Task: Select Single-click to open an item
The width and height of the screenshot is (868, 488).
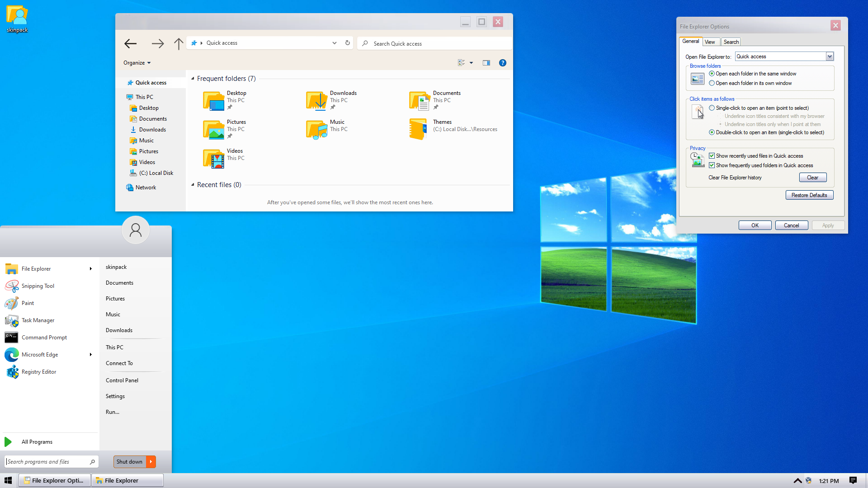Action: tap(712, 108)
